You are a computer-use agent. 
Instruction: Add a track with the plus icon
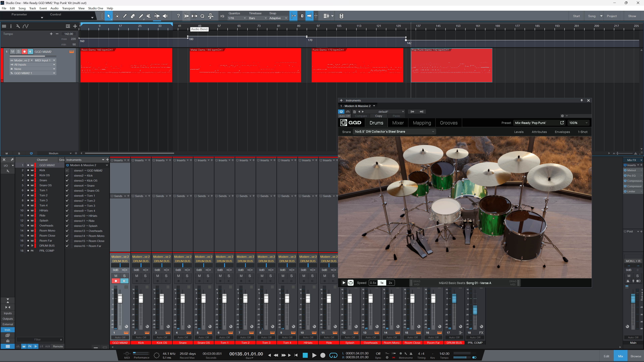(75, 26)
